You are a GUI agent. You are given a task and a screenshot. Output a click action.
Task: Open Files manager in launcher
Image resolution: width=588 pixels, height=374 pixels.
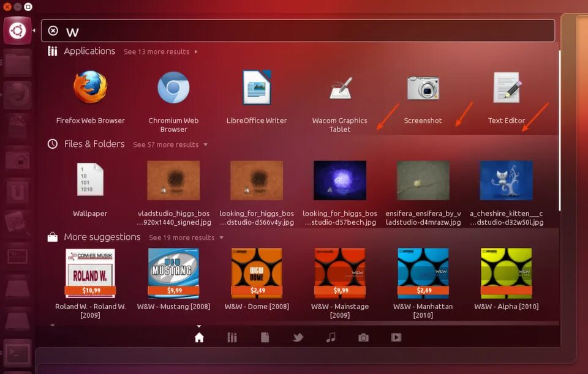tap(17, 64)
